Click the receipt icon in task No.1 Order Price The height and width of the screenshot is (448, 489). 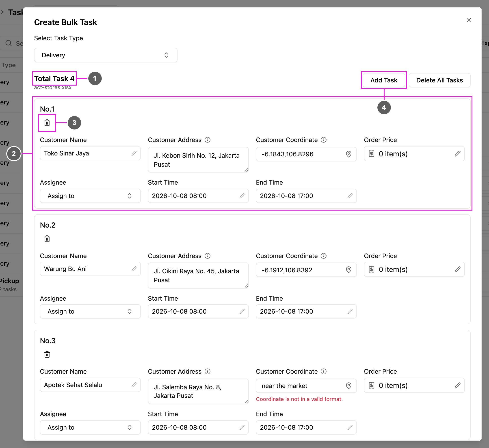pyautogui.click(x=371, y=154)
